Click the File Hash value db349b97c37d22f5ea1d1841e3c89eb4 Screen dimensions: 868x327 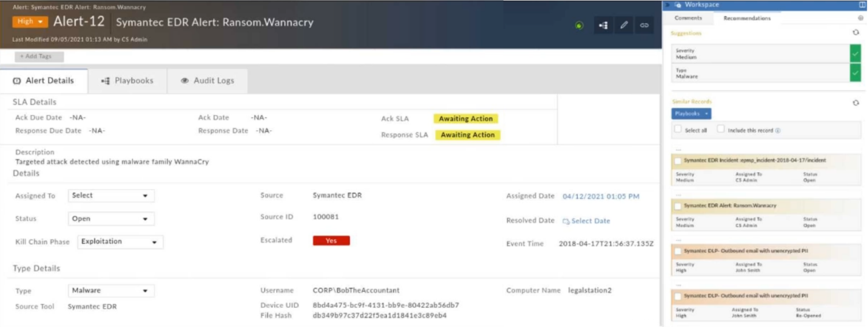[380, 316]
